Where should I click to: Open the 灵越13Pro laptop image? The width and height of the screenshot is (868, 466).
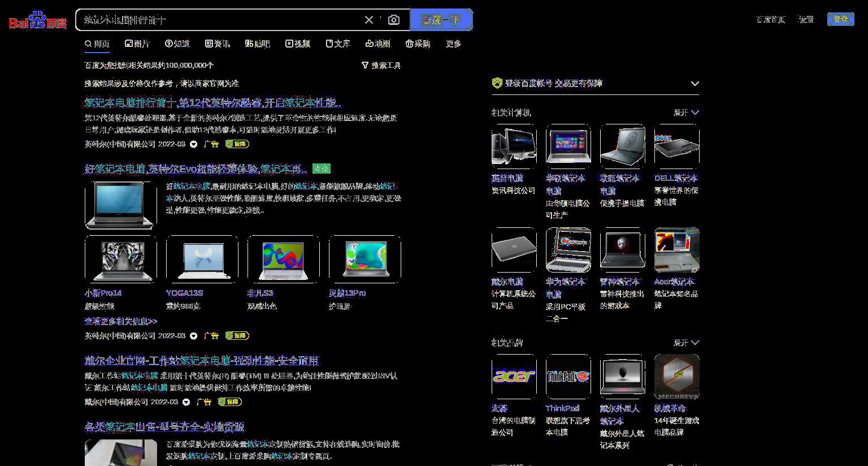click(365, 259)
